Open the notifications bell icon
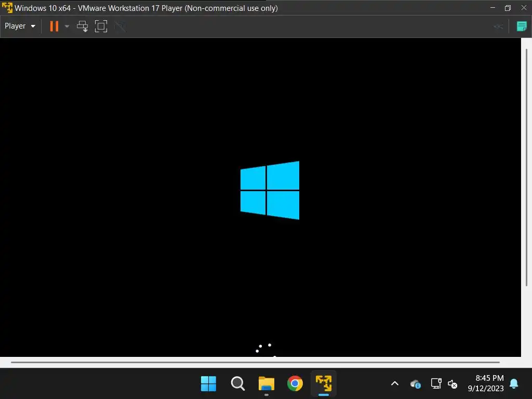This screenshot has height=399, width=532. coord(514,384)
